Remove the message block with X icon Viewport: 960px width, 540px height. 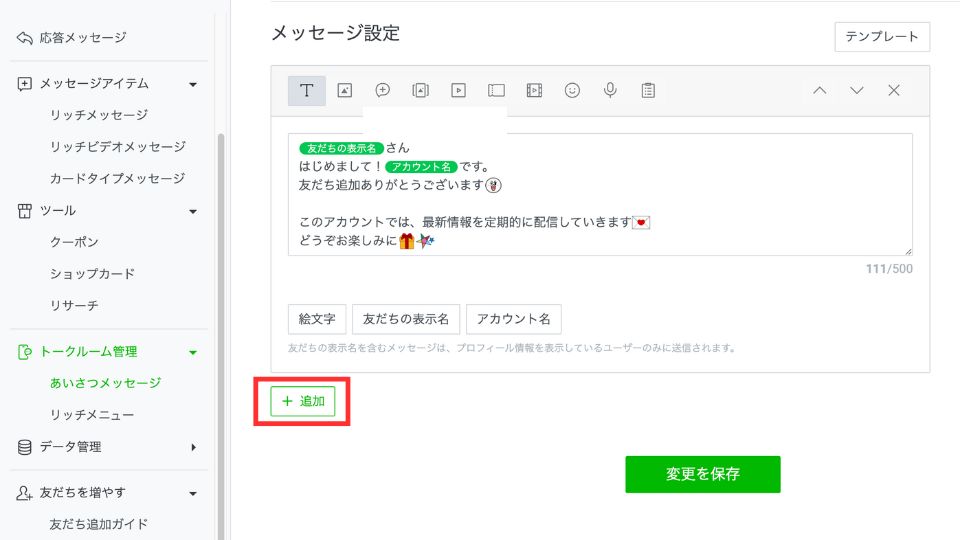point(894,91)
